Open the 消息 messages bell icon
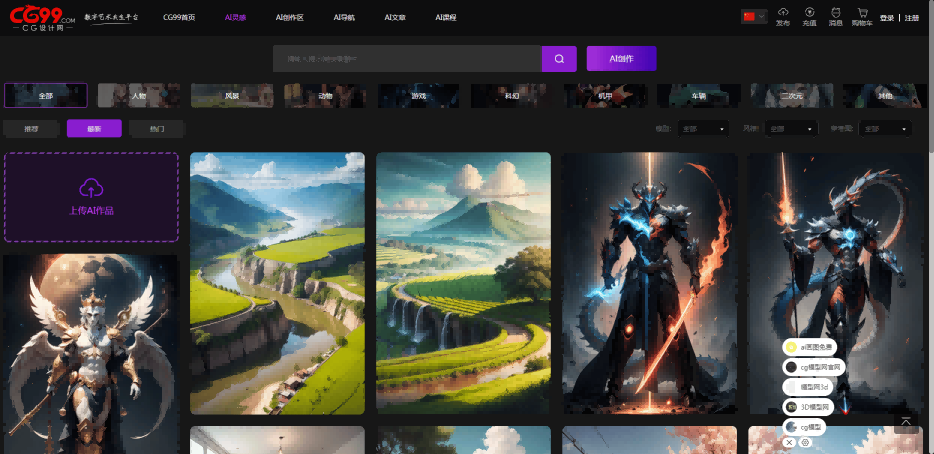This screenshot has height=454, width=934. [x=835, y=17]
